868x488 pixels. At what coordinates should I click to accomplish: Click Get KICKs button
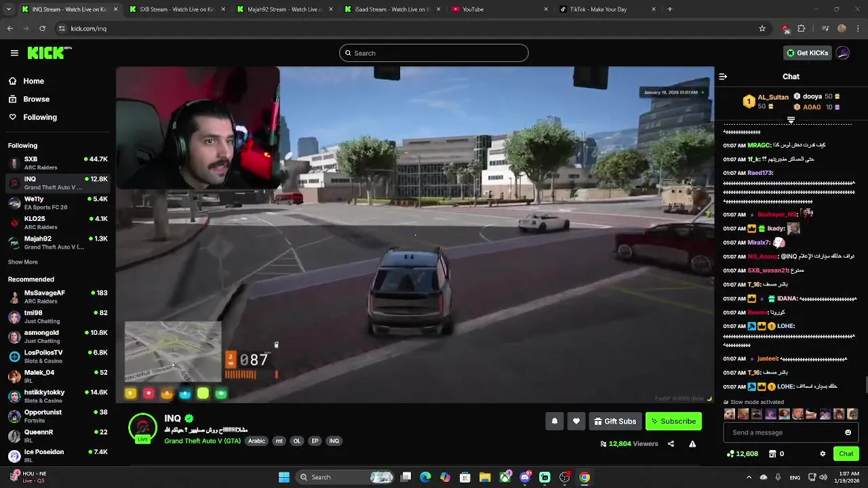click(x=808, y=53)
